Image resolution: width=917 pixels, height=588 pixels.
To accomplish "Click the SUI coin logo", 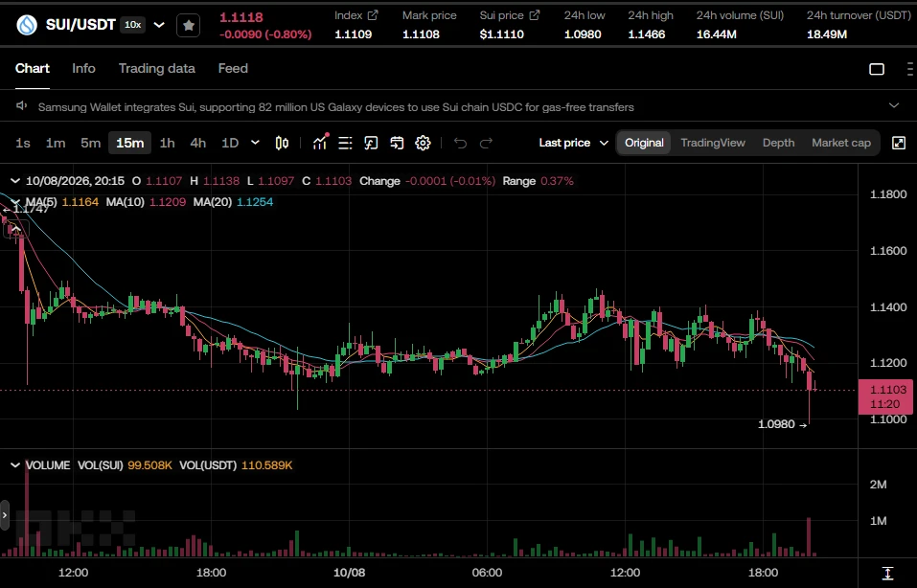I will point(27,25).
